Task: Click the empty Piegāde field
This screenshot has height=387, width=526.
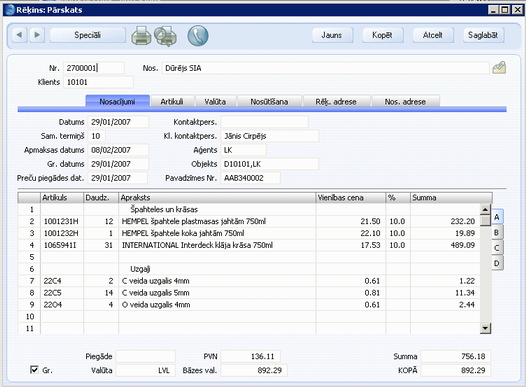Action: click(146, 356)
